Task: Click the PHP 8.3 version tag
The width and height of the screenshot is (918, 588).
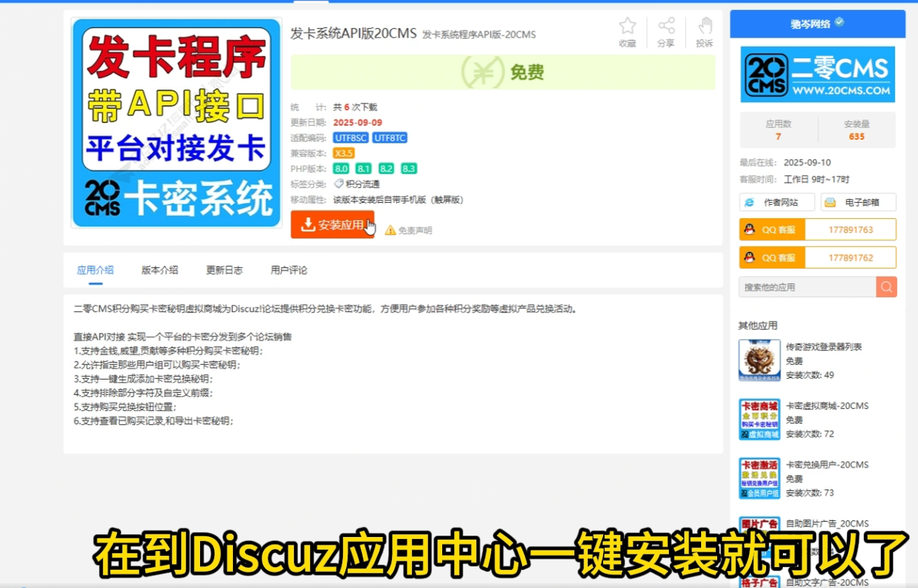Action: [409, 168]
